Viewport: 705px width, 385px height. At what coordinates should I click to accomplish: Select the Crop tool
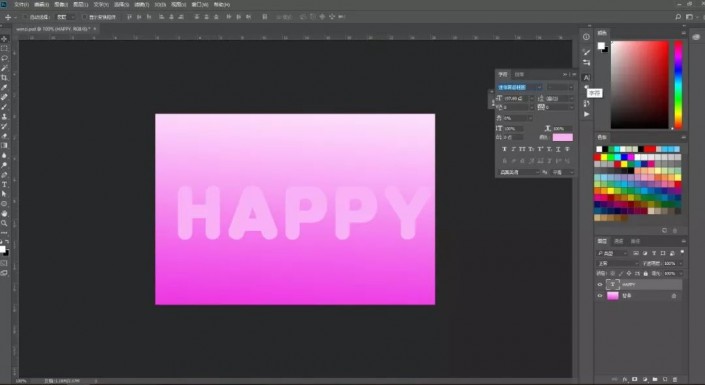click(4, 78)
